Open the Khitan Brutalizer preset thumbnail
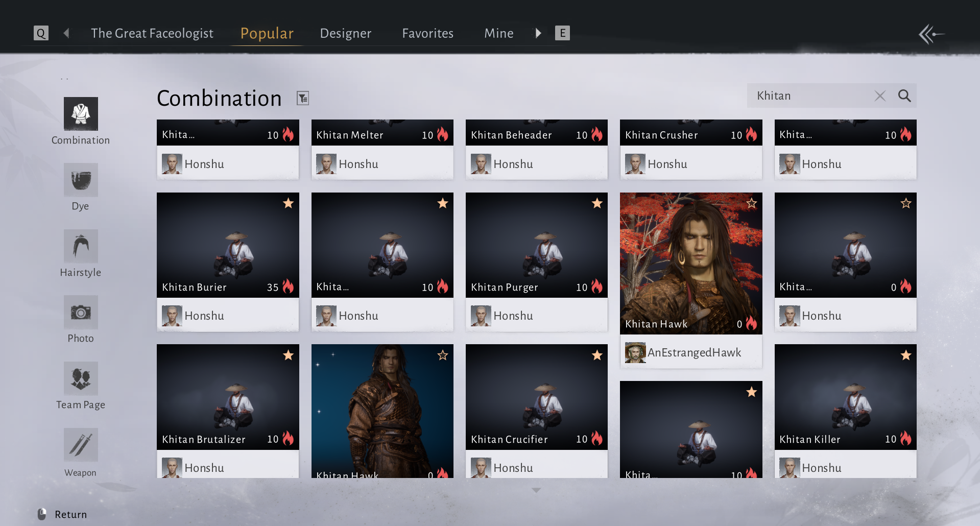 pos(228,397)
